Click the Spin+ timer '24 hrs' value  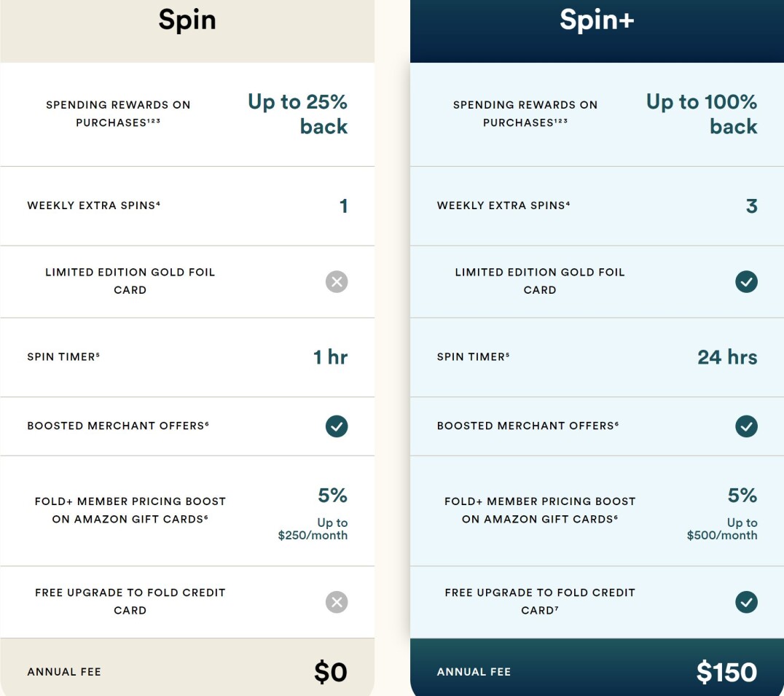point(727,357)
